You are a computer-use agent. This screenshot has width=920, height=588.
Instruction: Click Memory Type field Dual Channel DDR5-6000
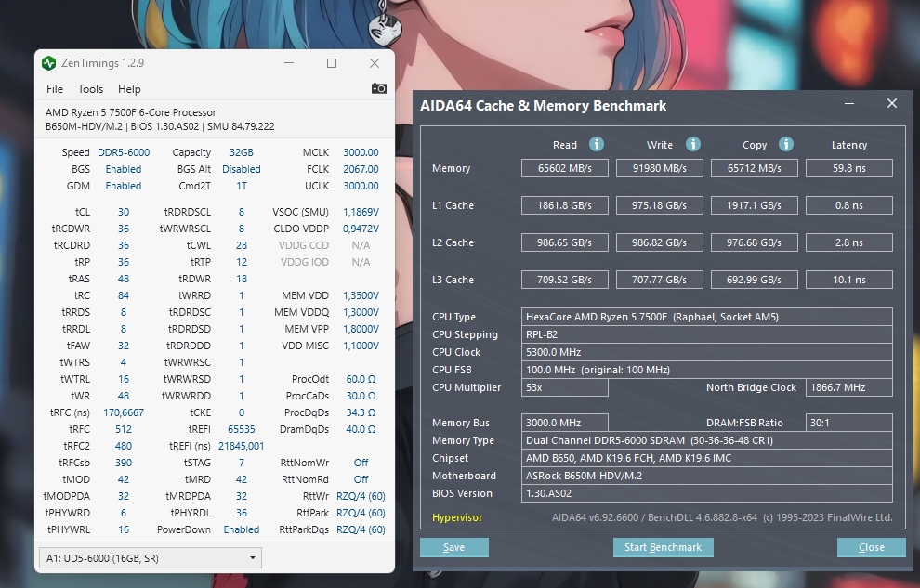tap(707, 440)
